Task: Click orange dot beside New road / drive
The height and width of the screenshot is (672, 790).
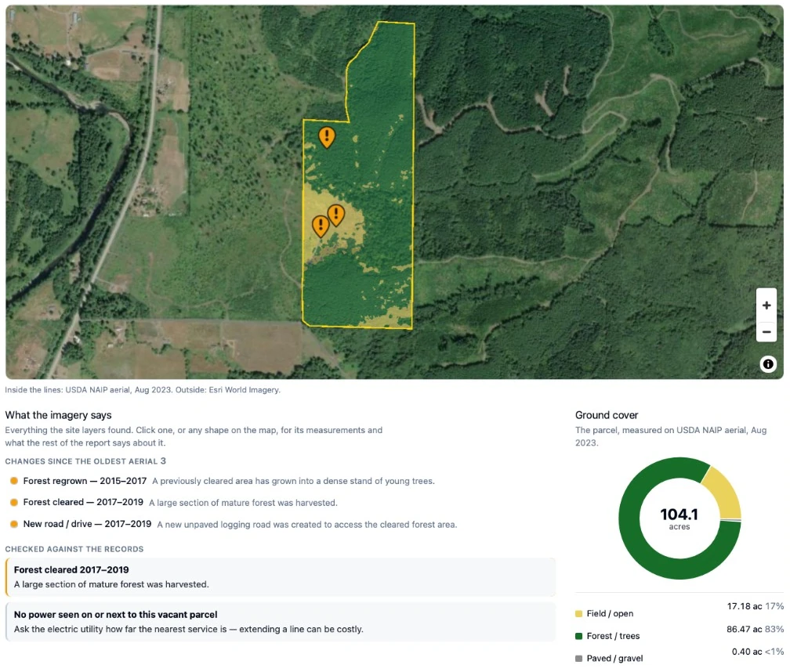Action: pos(14,524)
